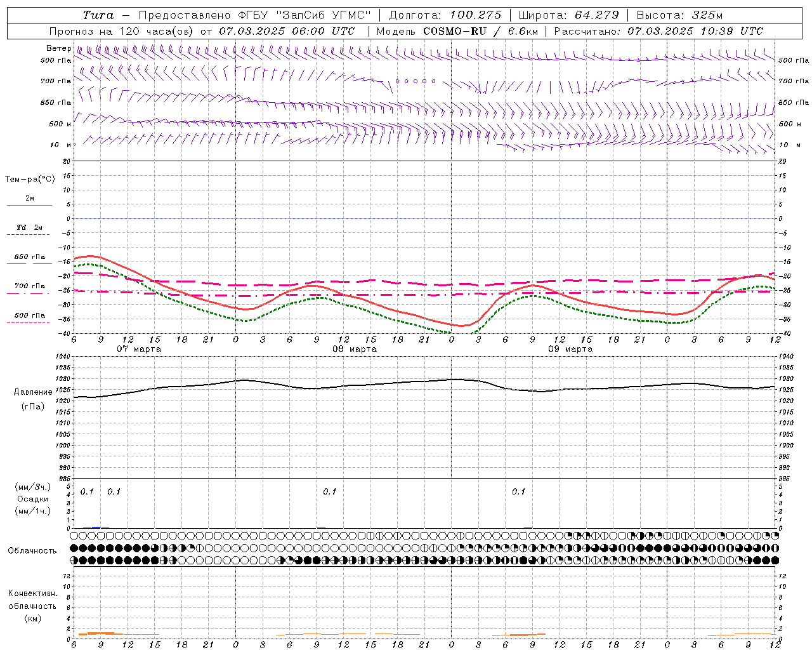812x650 pixels.
Task: Click the "Высота: 325м" header entry
Action: click(x=679, y=15)
